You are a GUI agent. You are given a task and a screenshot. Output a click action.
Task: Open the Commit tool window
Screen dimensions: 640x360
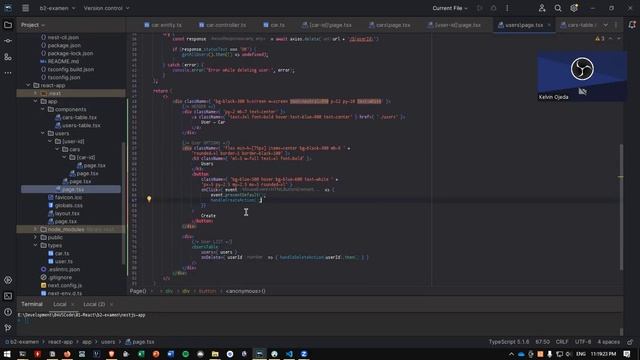(x=8, y=41)
